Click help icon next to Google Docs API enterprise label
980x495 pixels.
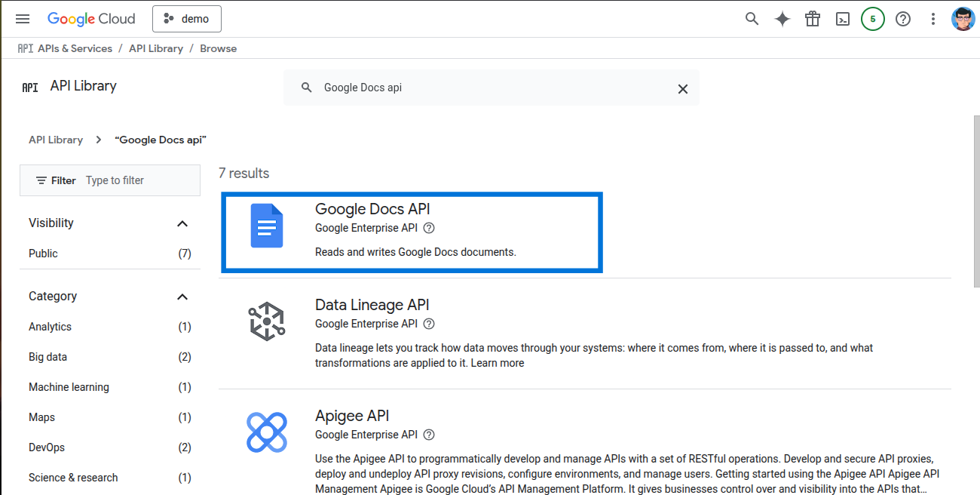429,228
